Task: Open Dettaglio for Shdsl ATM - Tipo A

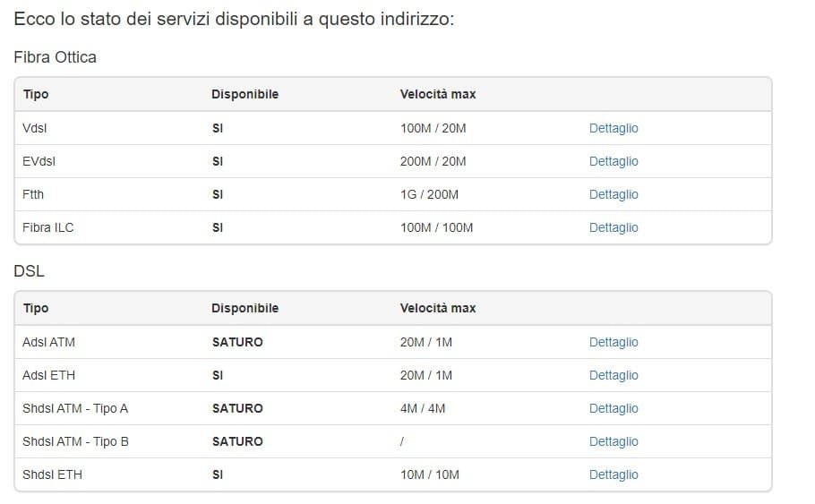Action: coord(613,408)
